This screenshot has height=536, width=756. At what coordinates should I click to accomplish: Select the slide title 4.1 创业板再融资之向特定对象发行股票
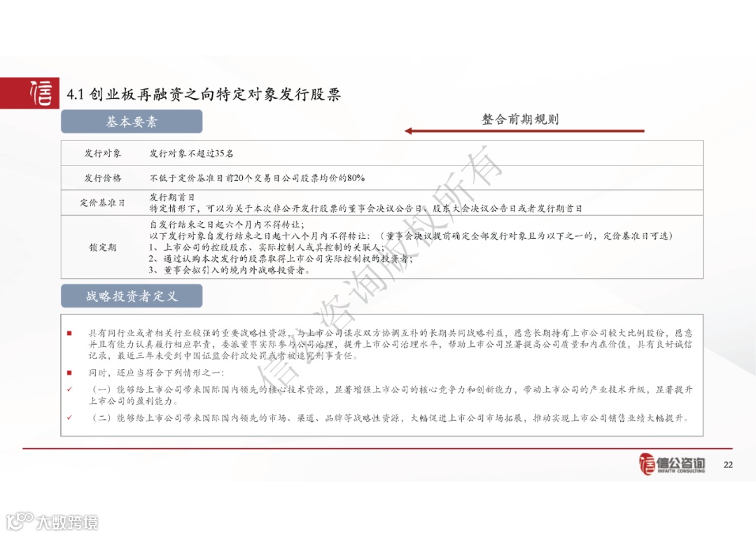[204, 94]
